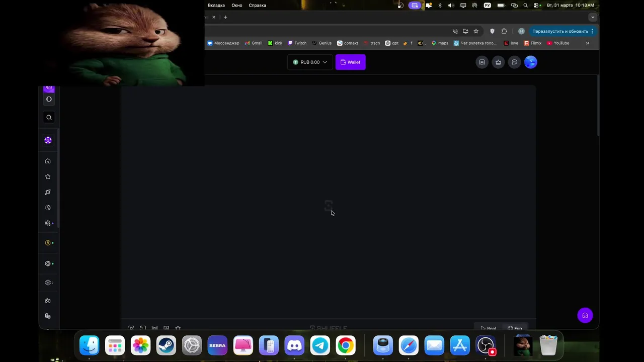644x362 pixels.
Task: Close the current browser tab
Action: [x=213, y=17]
